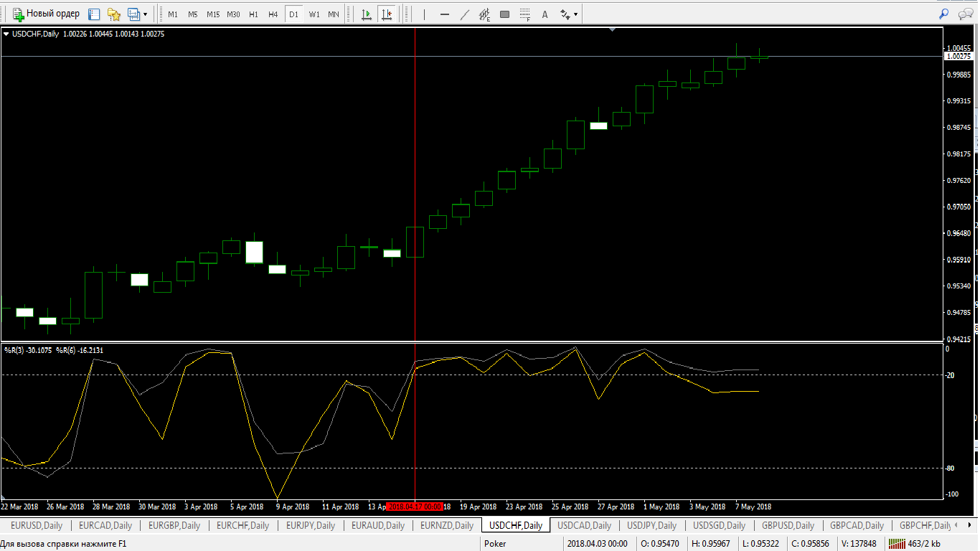Open the Navigator favorites folder icon
This screenshot has height=551, width=980.
[x=113, y=14]
